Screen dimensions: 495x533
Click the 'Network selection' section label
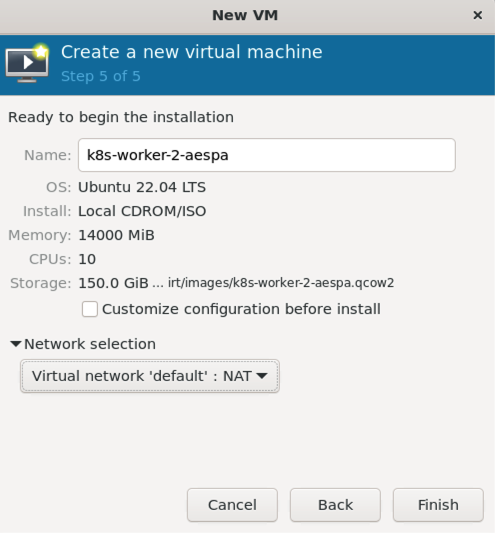pyautogui.click(x=90, y=344)
